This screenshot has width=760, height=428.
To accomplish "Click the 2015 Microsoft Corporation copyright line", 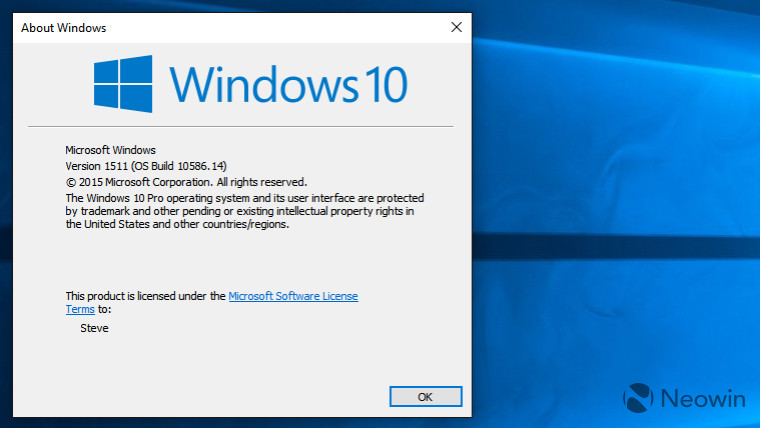I will pyautogui.click(x=186, y=182).
